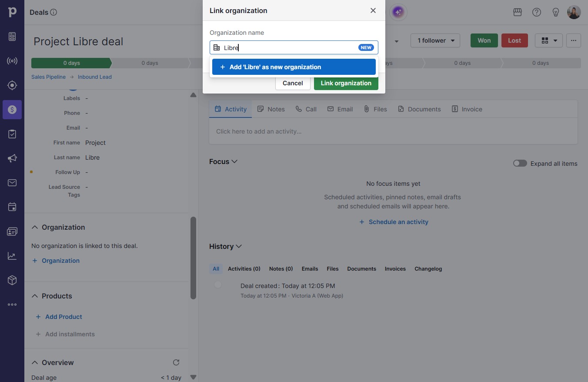
Task: Switch to the Documents tab
Action: pyautogui.click(x=419, y=109)
